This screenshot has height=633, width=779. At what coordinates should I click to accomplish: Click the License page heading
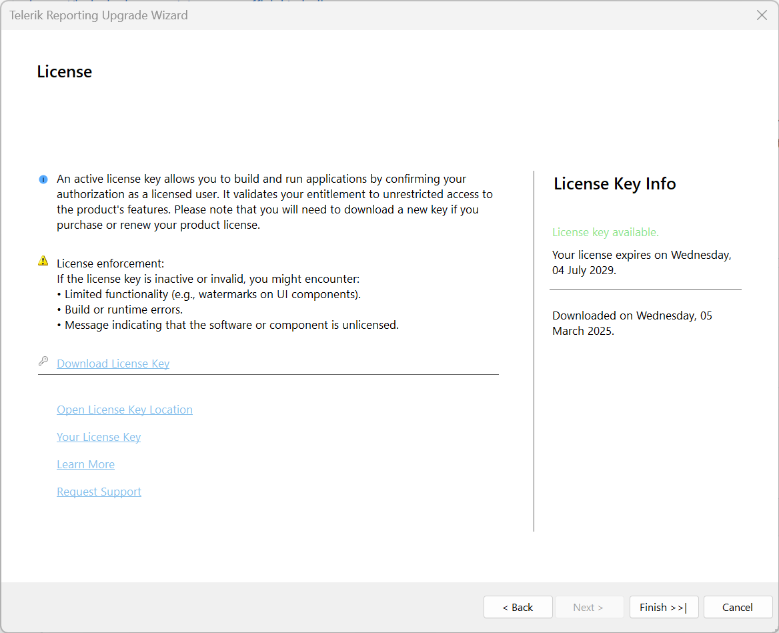tap(64, 72)
